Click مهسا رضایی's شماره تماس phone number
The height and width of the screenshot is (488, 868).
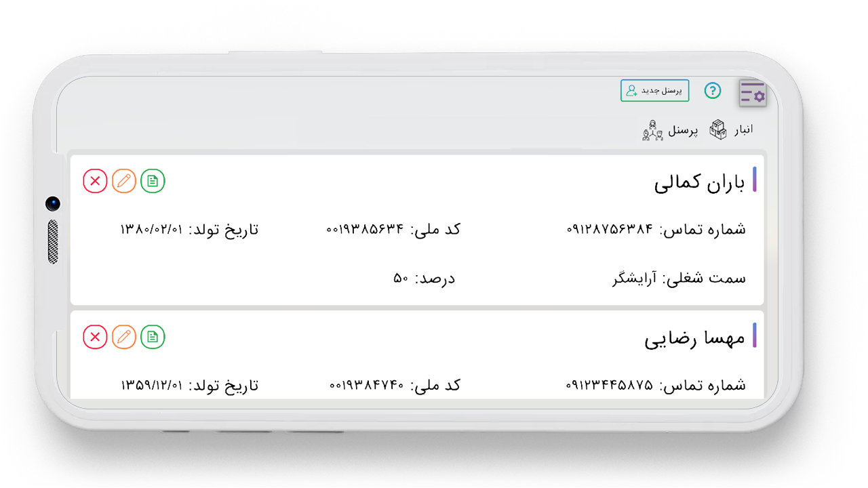610,386
